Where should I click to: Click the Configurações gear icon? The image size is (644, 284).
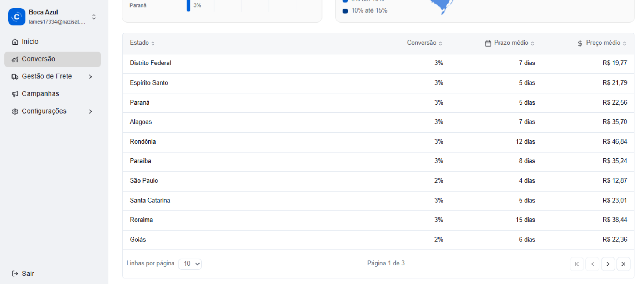[x=15, y=111]
